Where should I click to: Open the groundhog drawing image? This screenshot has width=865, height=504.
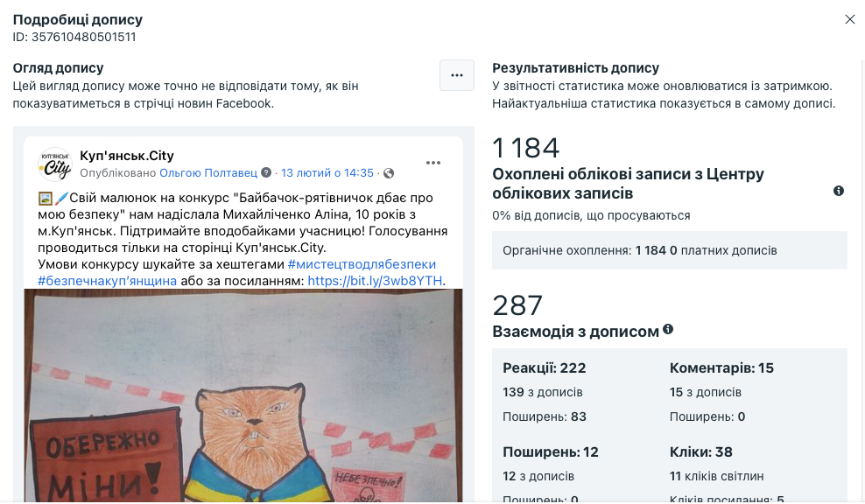(243, 395)
